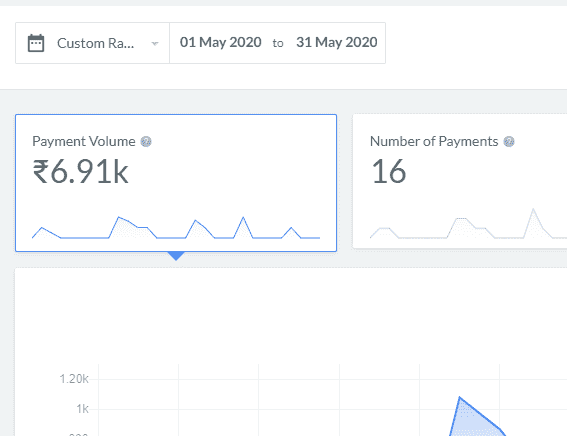Click the Payment Volume title text
The image size is (567, 436).
(x=84, y=141)
